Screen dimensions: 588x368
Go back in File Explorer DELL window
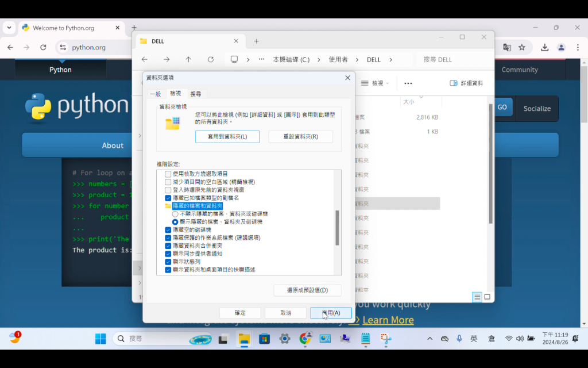click(x=144, y=59)
